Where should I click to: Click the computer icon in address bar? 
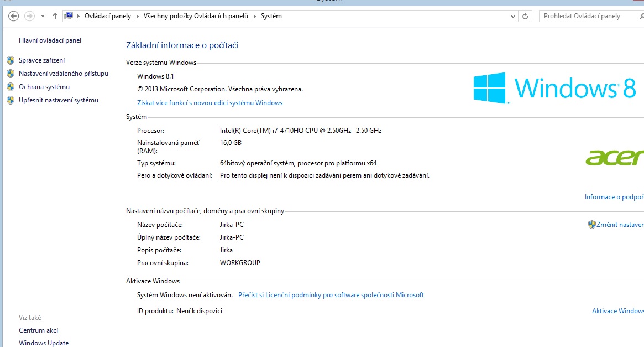(69, 16)
